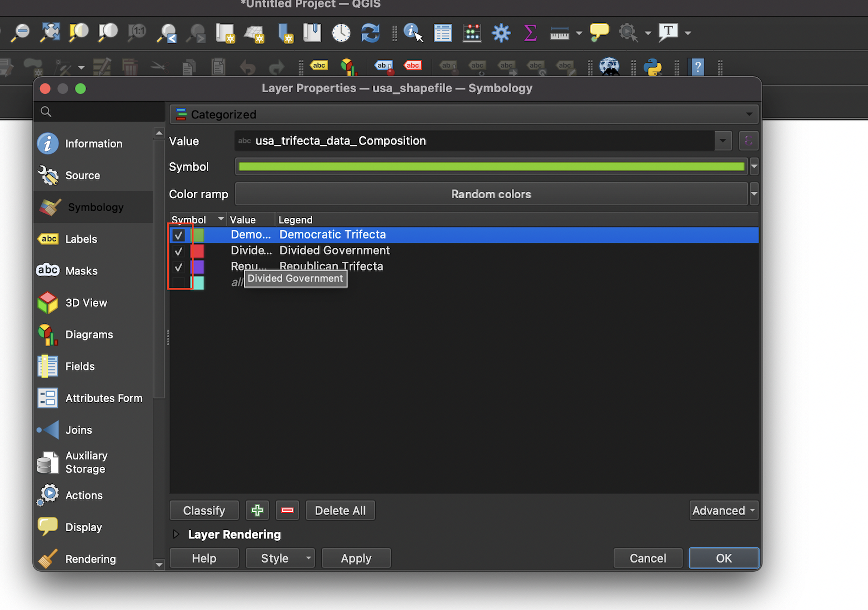Open the 3D View panel
The width and height of the screenshot is (868, 610).
(86, 302)
